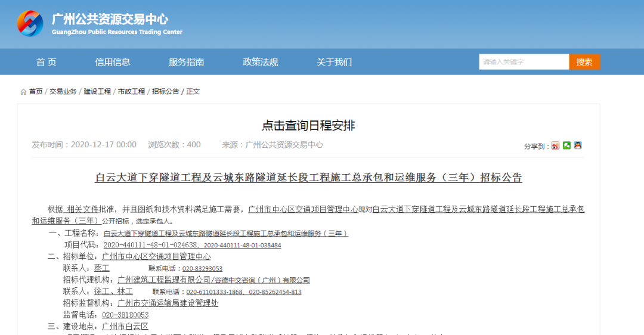Open the 市政工程 breadcrumb link
Viewport: 644px width, 335px height.
tap(131, 92)
